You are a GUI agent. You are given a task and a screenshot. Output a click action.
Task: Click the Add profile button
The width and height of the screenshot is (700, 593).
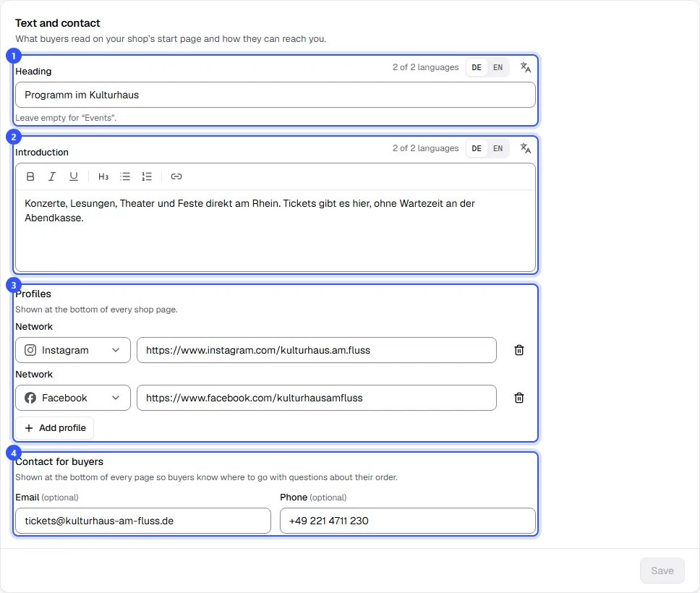(x=54, y=428)
